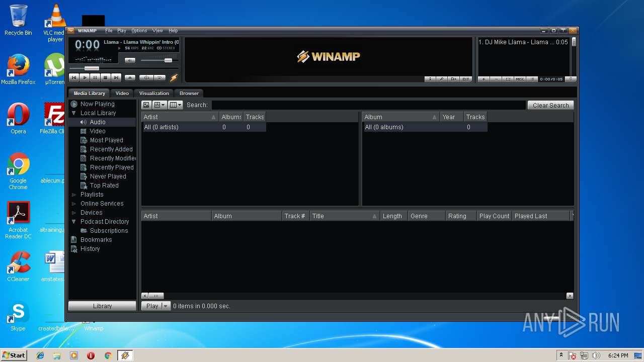Open History in the sidebar
The height and width of the screenshot is (362, 644).
(x=90, y=249)
